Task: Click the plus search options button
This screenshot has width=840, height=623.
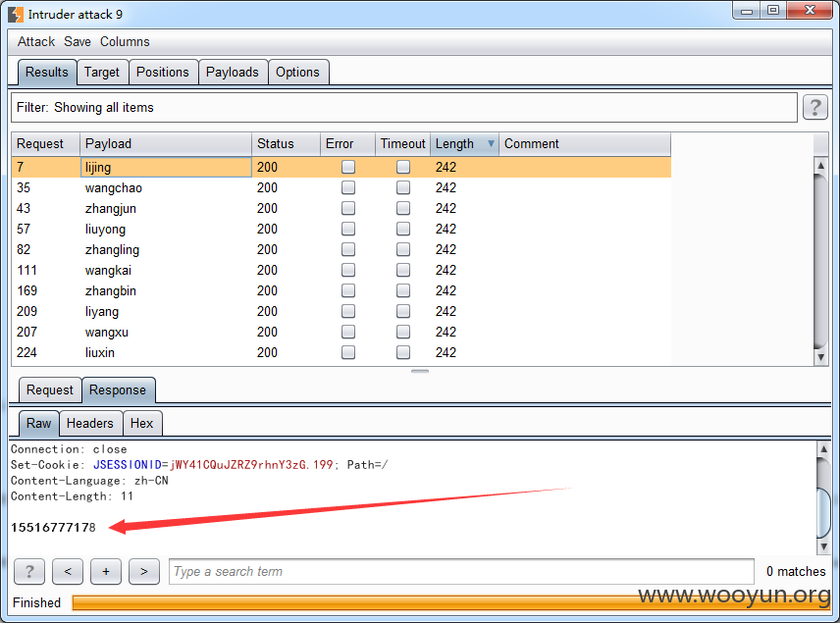Action: [x=106, y=572]
